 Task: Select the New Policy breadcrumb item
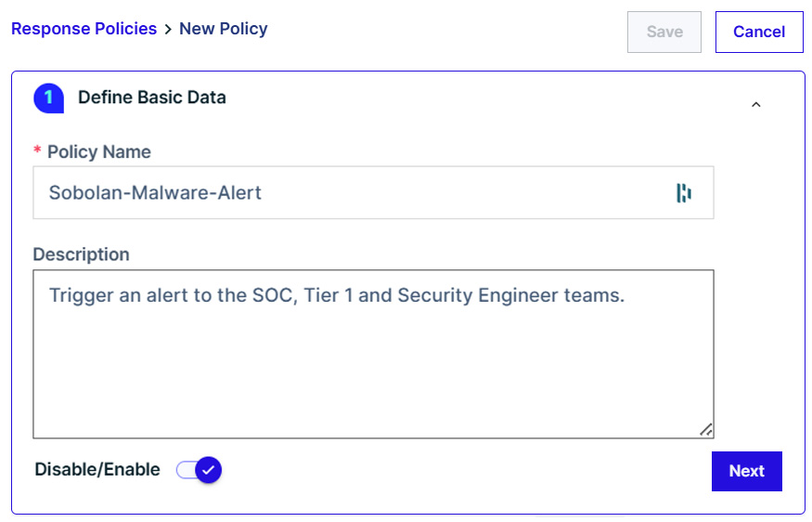click(x=224, y=29)
